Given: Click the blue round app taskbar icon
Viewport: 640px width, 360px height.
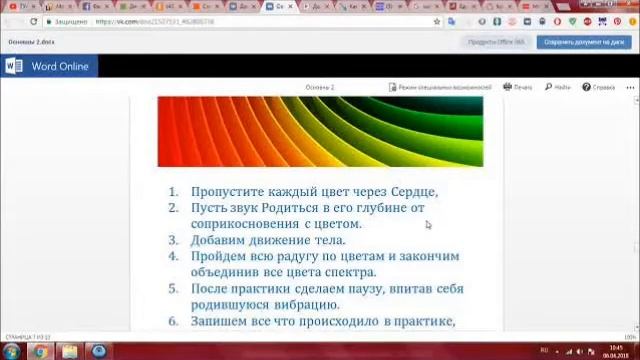Looking at the screenshot, I should [x=99, y=351].
